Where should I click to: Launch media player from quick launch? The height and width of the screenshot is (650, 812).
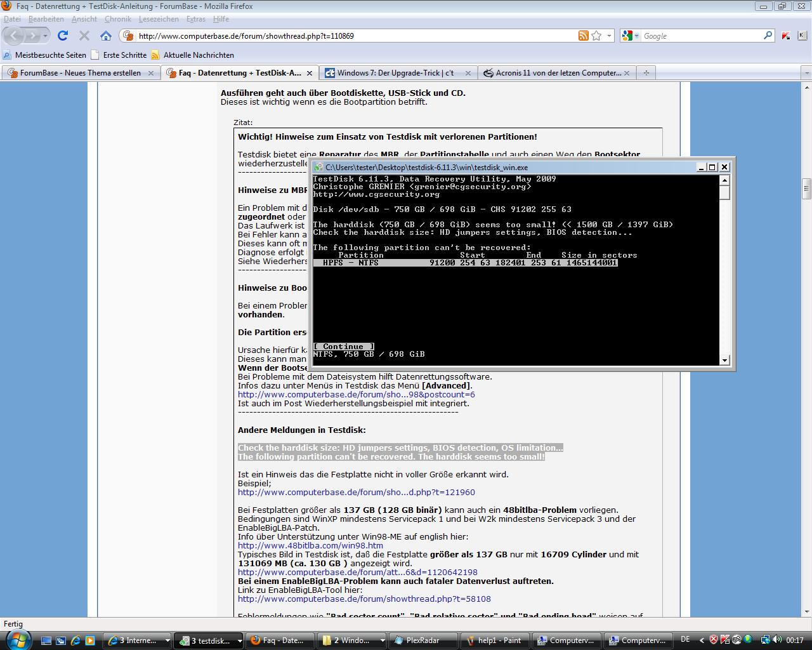click(x=90, y=640)
